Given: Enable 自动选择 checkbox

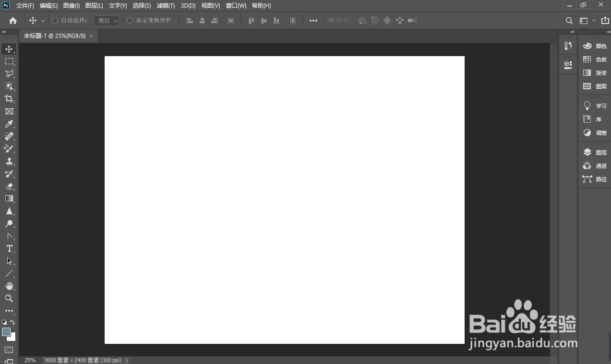Looking at the screenshot, I should click(55, 21).
